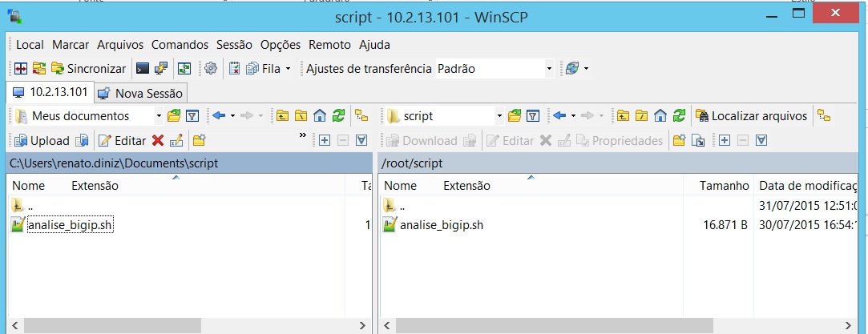This screenshot has width=868, height=334.
Task: Select remote file analise_bigip.sh
Action: coord(441,225)
